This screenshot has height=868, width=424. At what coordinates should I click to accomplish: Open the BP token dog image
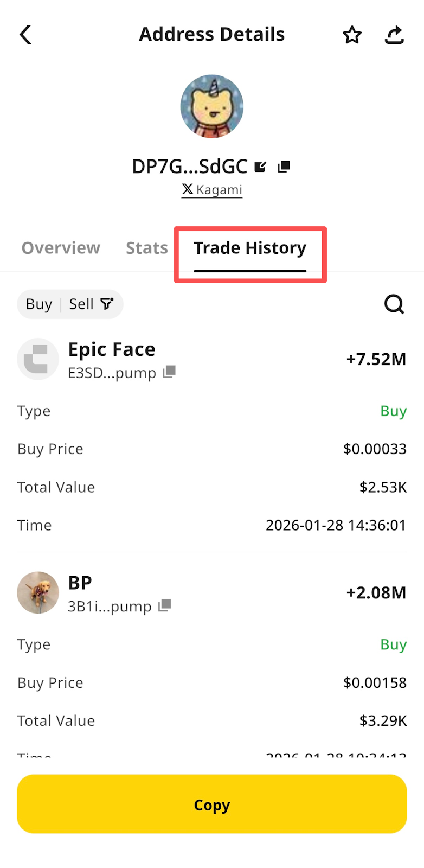38,592
